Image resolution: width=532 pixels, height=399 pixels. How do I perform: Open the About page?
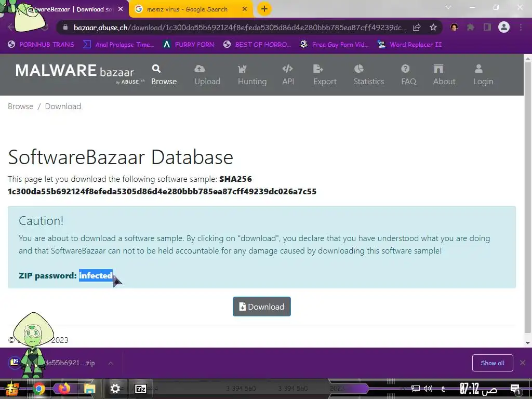(x=444, y=75)
